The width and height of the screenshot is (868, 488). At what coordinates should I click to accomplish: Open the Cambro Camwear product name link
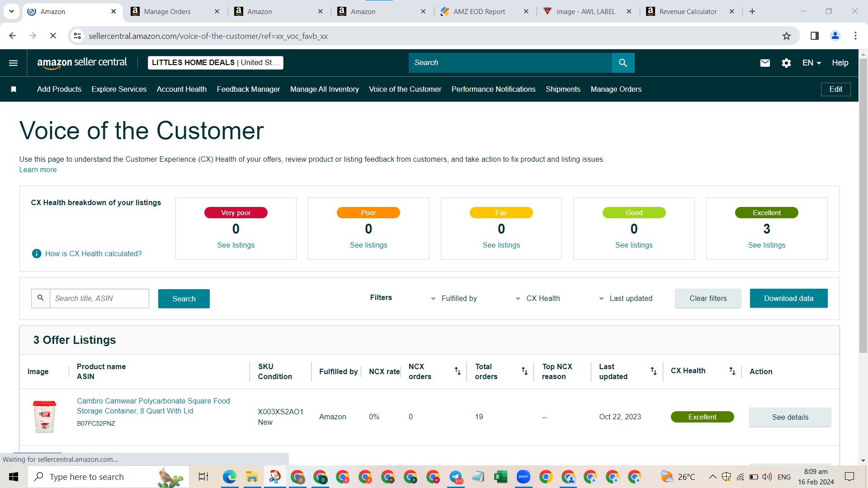point(153,406)
